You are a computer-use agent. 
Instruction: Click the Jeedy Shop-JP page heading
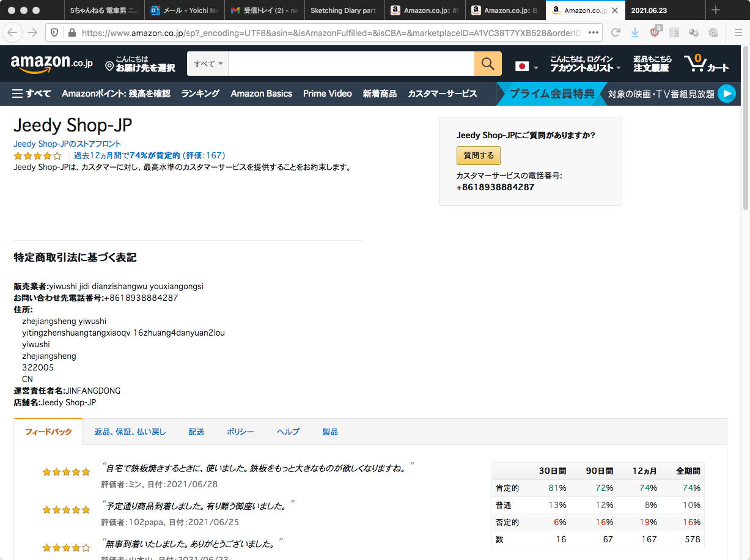[73, 125]
